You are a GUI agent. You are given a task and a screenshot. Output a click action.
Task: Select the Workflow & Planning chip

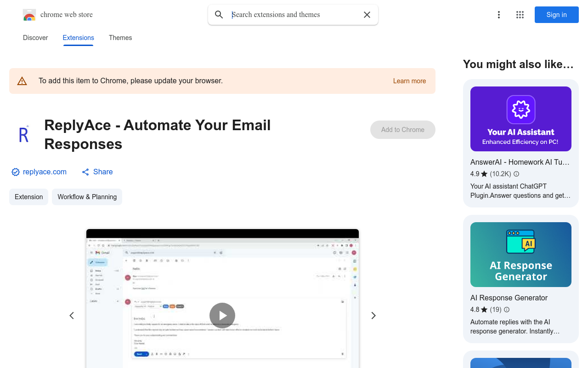tap(87, 197)
